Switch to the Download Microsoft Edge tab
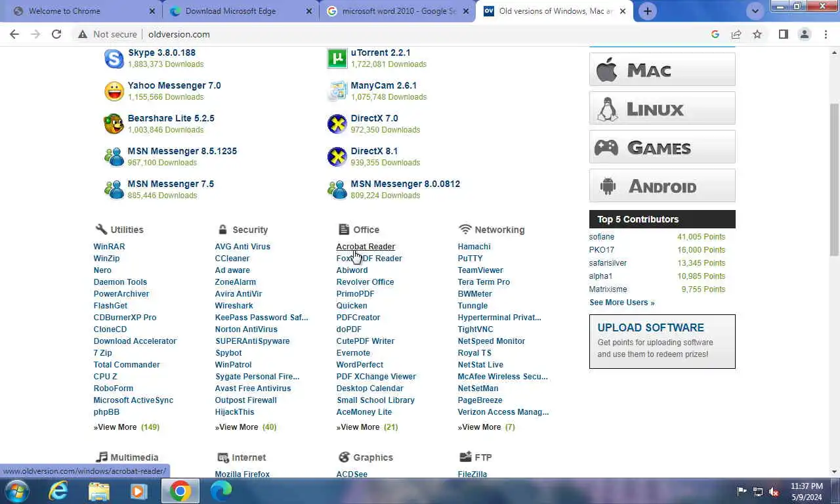This screenshot has width=840, height=504. pos(241,11)
